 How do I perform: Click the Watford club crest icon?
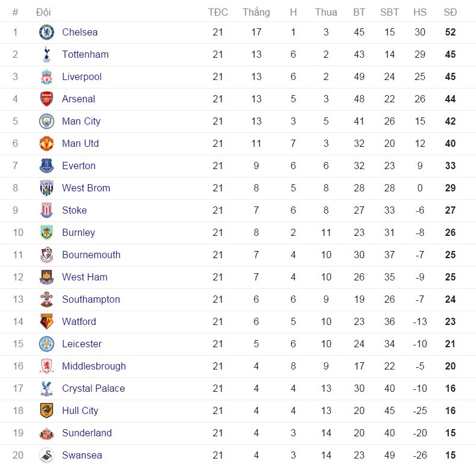pos(46,322)
